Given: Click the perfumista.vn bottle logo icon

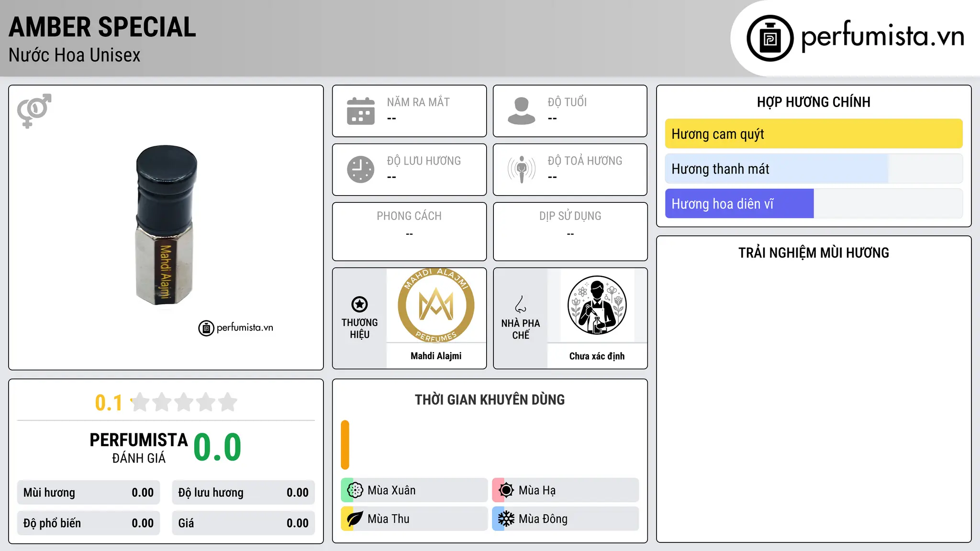Looking at the screenshot, I should [x=770, y=38].
